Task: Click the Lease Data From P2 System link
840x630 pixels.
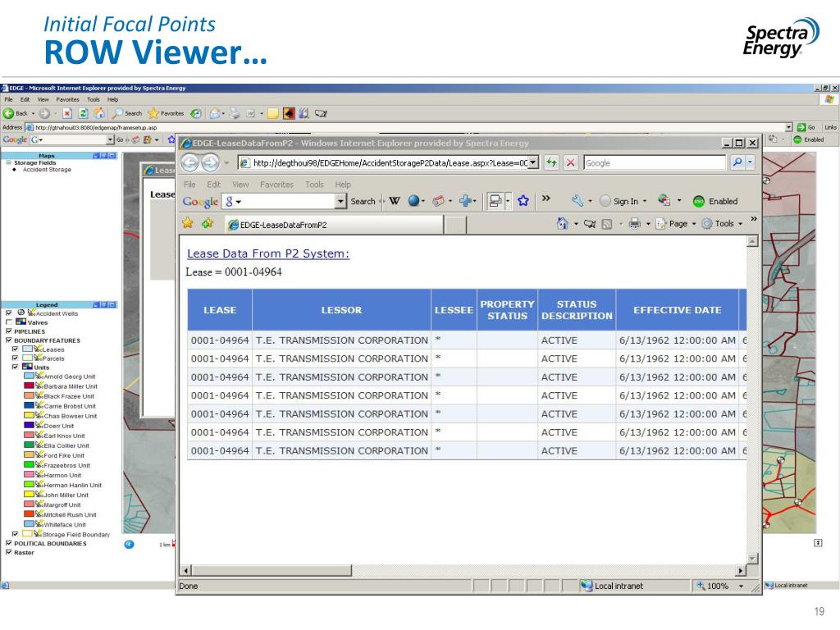Action: 268,253
